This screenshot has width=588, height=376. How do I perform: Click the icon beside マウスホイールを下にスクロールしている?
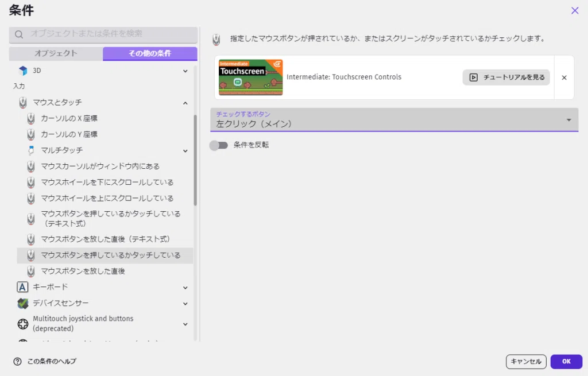pos(31,182)
